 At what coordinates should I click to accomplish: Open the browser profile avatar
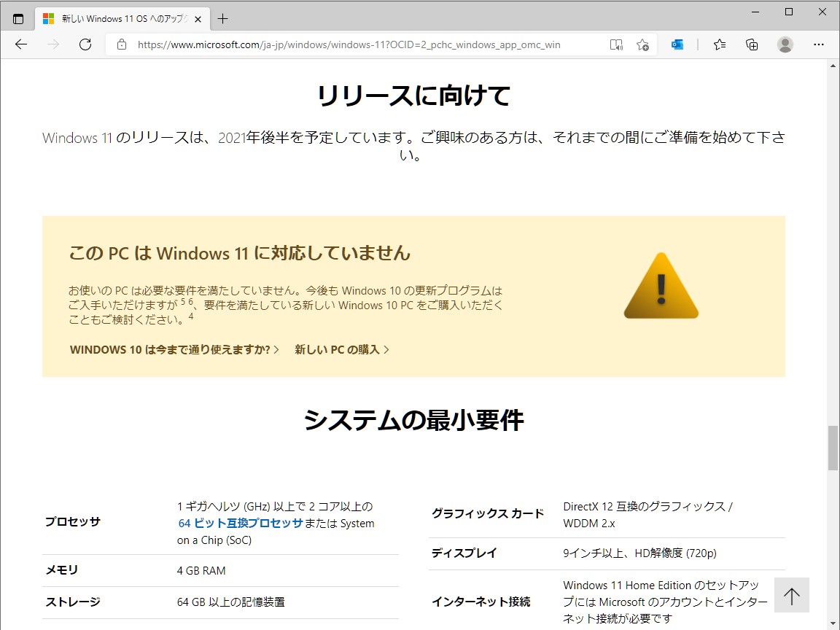785,44
